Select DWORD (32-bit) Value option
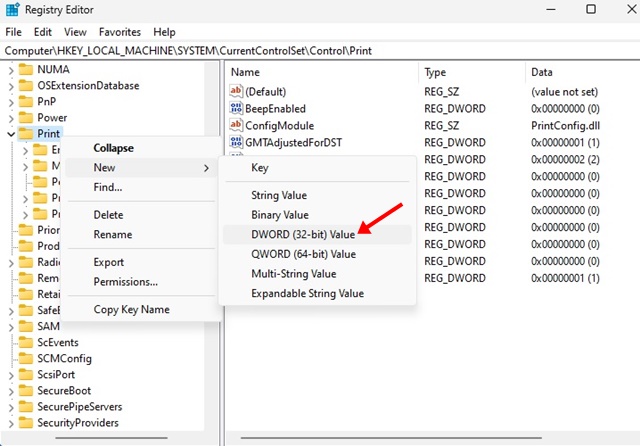 [x=317, y=234]
